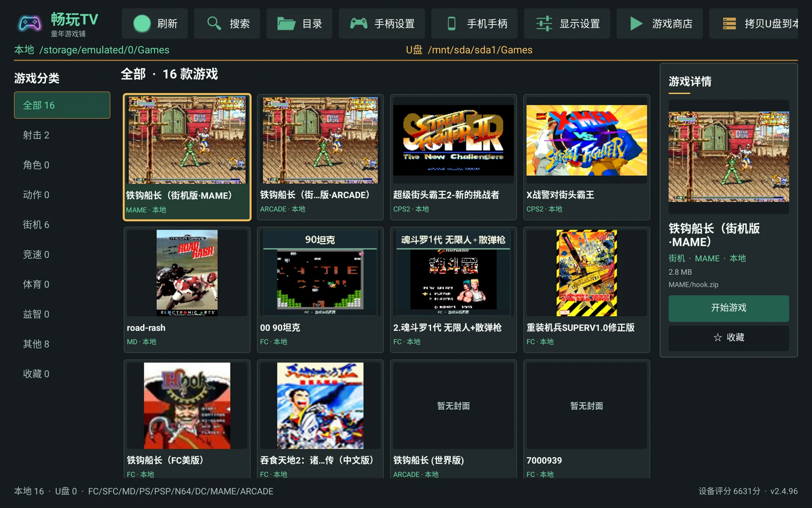Select the 益智 0 category
The height and width of the screenshot is (508, 812).
pos(62,314)
